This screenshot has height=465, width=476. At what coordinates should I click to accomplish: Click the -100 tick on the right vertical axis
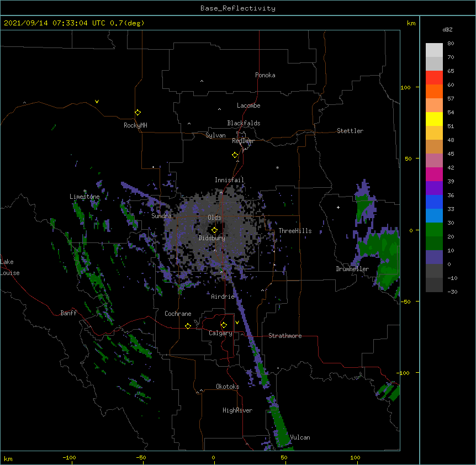point(403,373)
